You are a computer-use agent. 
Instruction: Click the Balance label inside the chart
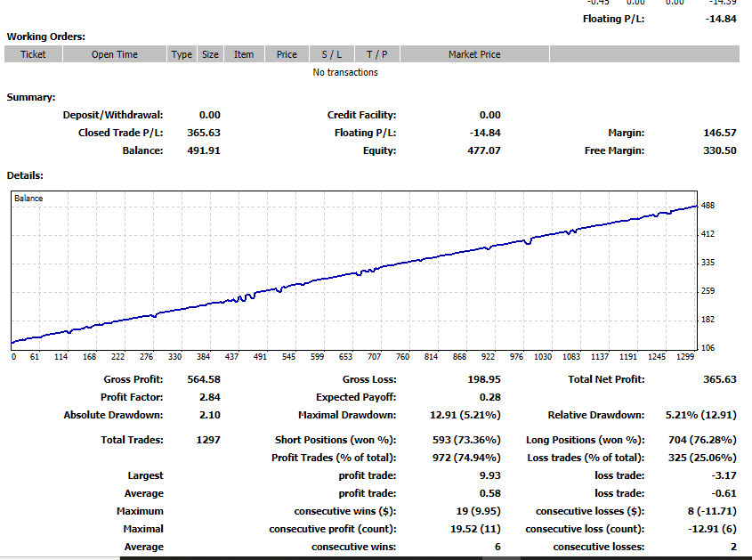(x=28, y=198)
